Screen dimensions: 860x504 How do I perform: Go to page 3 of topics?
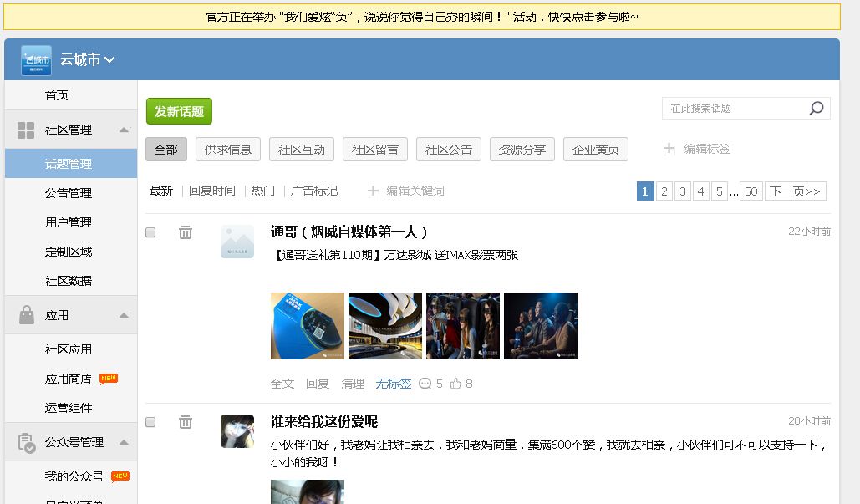[683, 191]
